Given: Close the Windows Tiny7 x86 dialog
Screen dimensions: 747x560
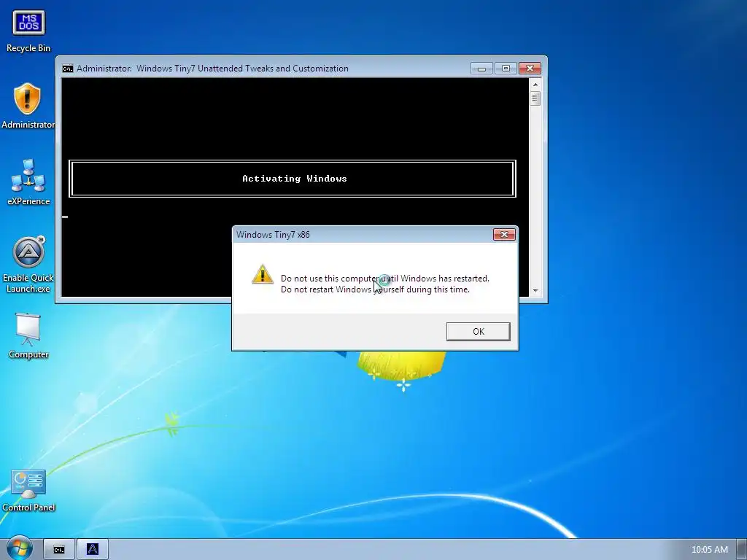Looking at the screenshot, I should click(x=504, y=234).
